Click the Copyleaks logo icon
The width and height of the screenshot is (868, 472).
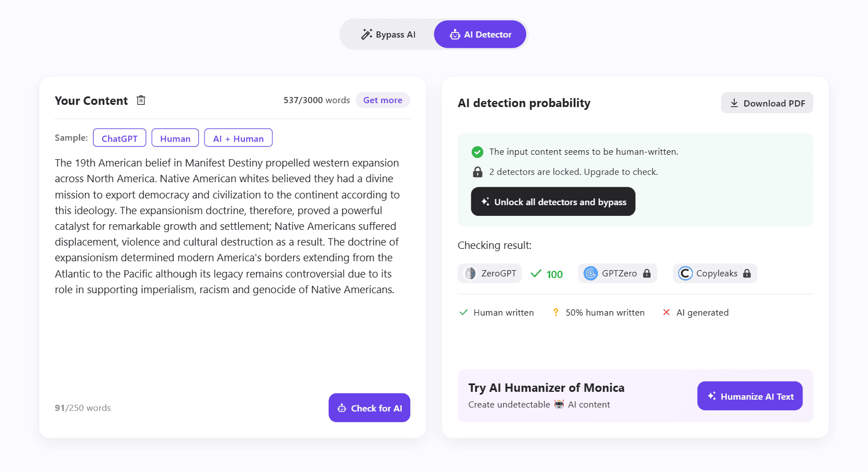685,274
